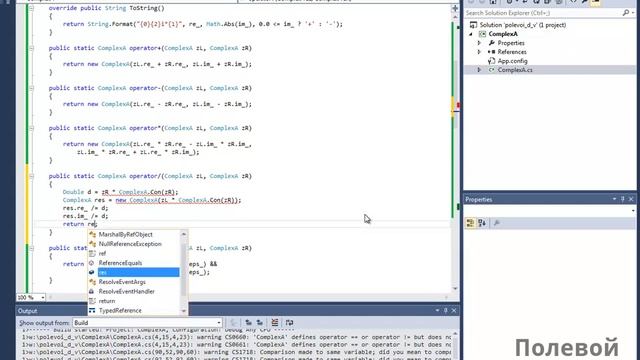This screenshot has height=360, width=640.
Task: Expand the Properties tree node
Action: coord(480,43)
